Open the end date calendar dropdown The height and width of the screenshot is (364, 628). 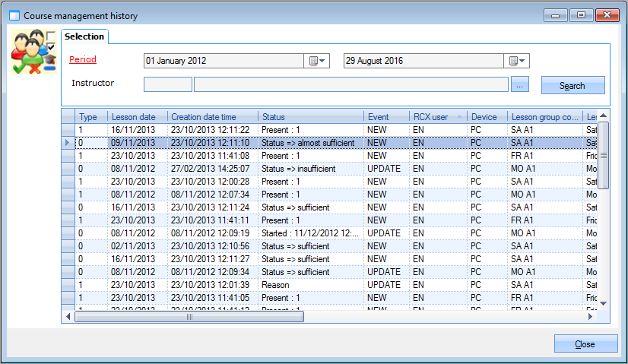pos(518,61)
